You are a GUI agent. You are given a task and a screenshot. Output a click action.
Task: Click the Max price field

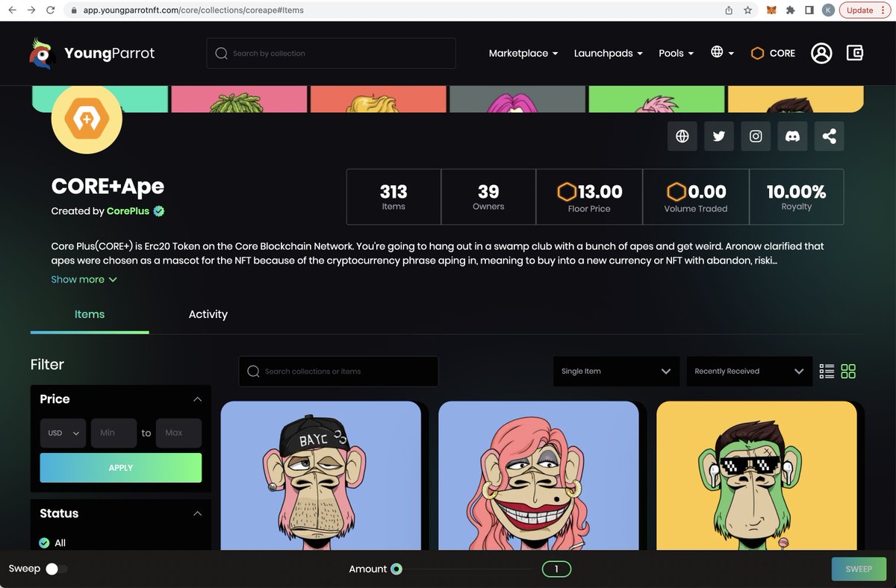pos(178,433)
